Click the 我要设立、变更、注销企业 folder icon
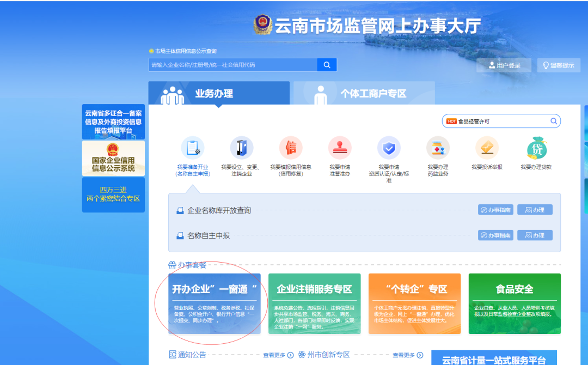 [242, 148]
